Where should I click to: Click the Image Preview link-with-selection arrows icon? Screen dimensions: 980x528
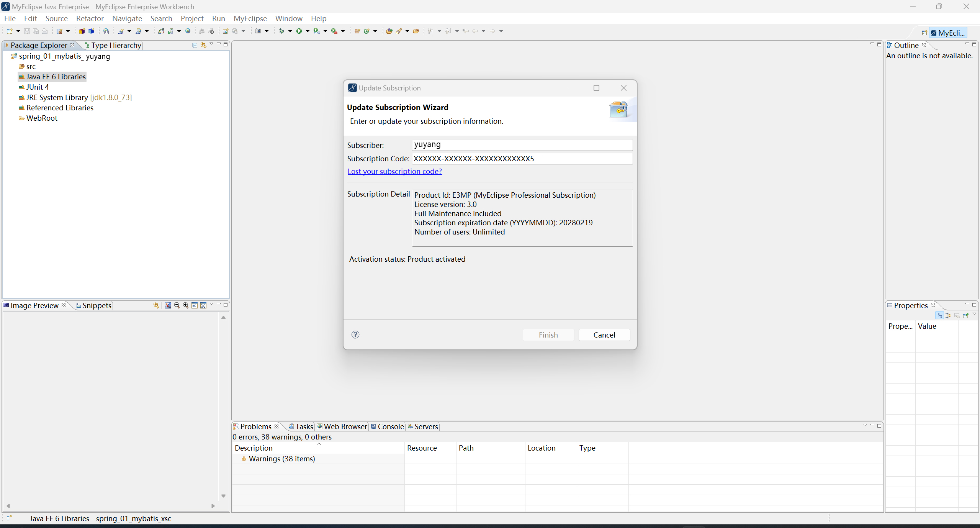(156, 305)
